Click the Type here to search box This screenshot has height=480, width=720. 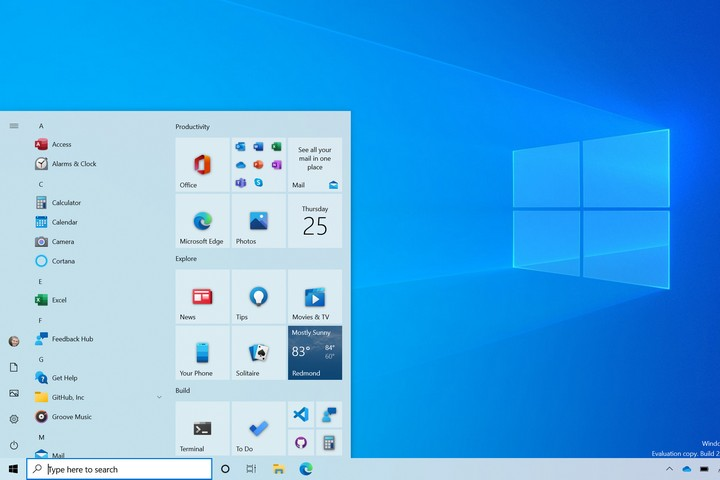pyautogui.click(x=120, y=469)
